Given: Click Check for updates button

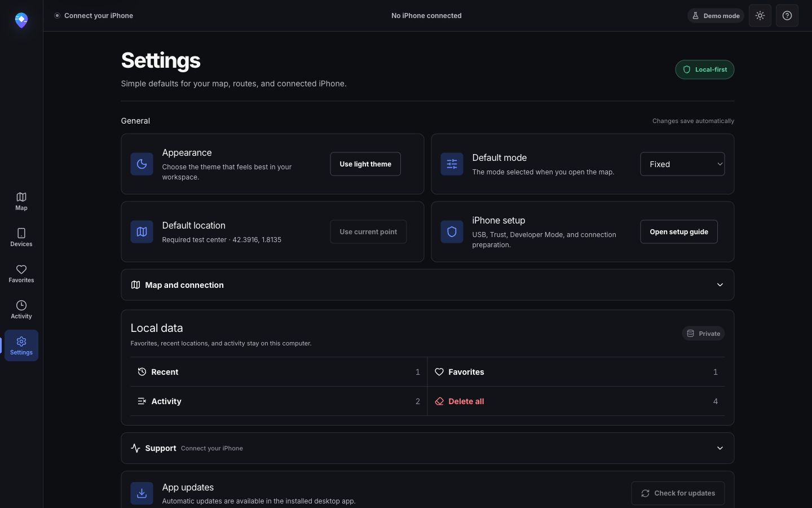Looking at the screenshot, I should point(678,493).
